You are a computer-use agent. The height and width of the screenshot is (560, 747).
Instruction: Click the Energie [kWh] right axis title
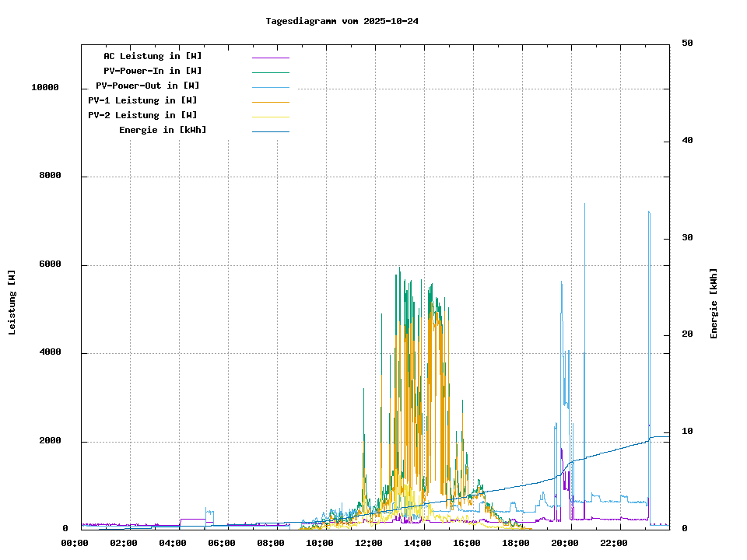714,303
